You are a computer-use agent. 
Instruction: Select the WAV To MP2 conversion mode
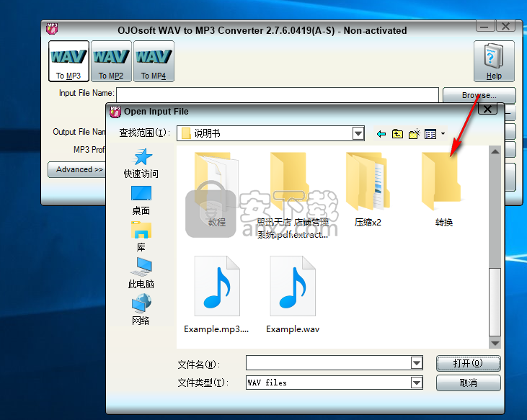pyautogui.click(x=111, y=61)
